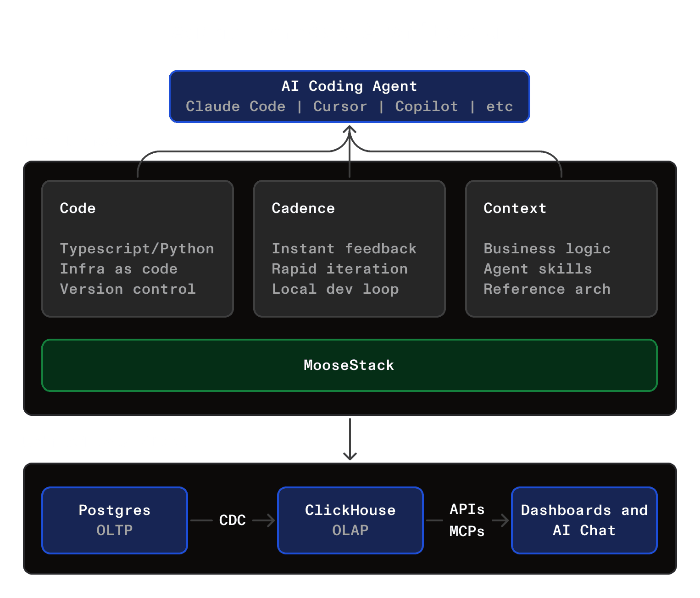Toggle the APIs MCPs label
Image resolution: width=700 pixels, height=598 pixels.
click(467, 520)
